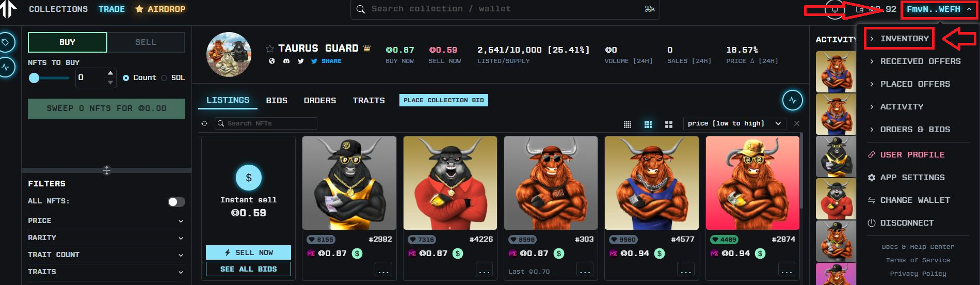Click PLACE COLLECTION BID button
The image size is (980, 285).
pos(444,100)
